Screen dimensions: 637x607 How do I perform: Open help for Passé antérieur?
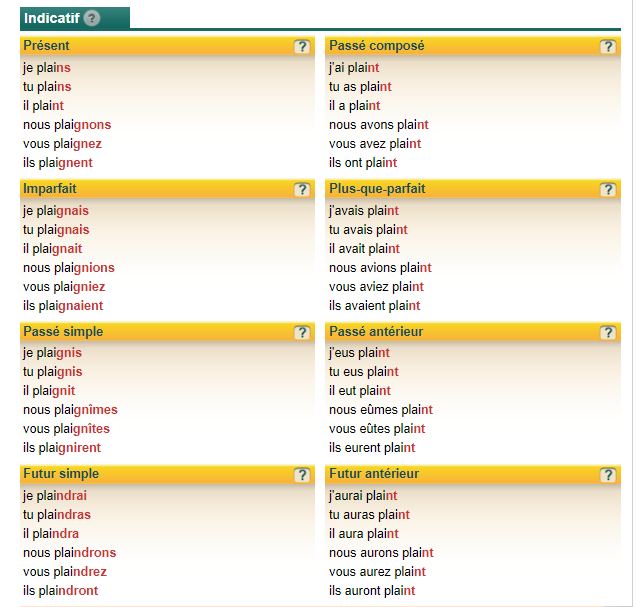608,333
